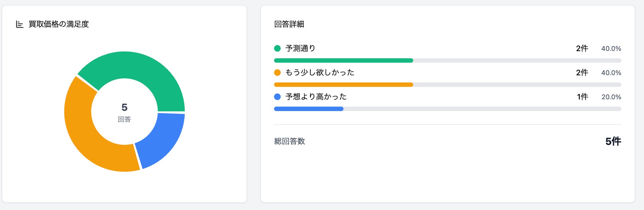Click the 買取価格の満足度 chart title

tap(59, 24)
